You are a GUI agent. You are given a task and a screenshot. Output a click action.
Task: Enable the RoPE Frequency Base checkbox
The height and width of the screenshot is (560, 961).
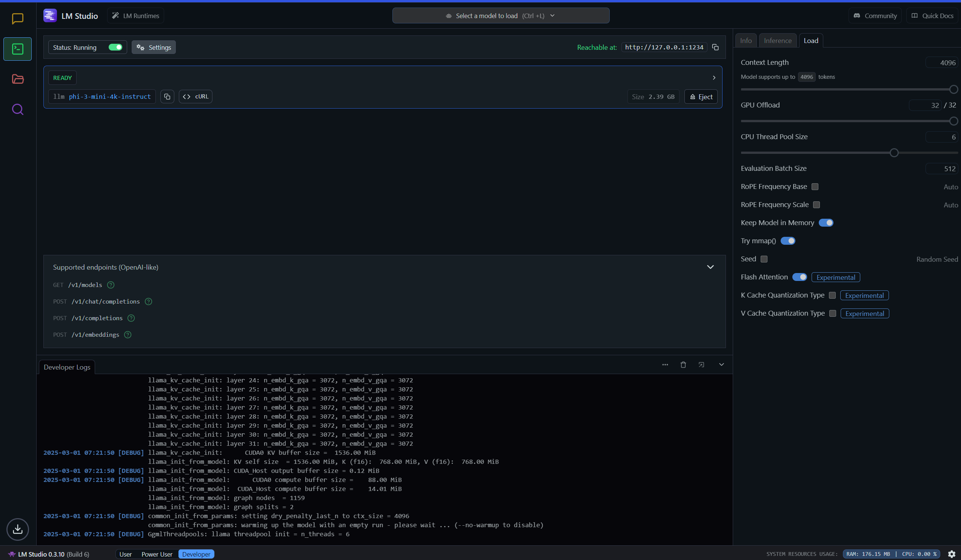[x=815, y=186]
